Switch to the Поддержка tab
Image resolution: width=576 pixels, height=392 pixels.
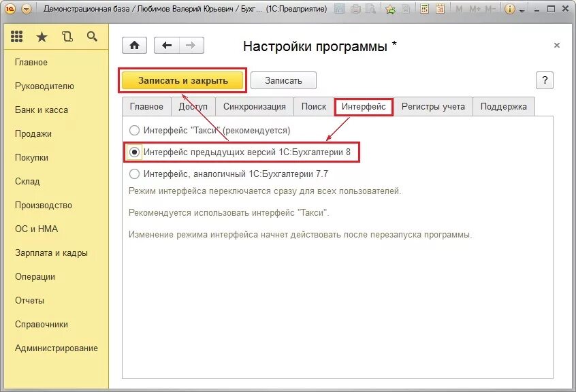[504, 106]
